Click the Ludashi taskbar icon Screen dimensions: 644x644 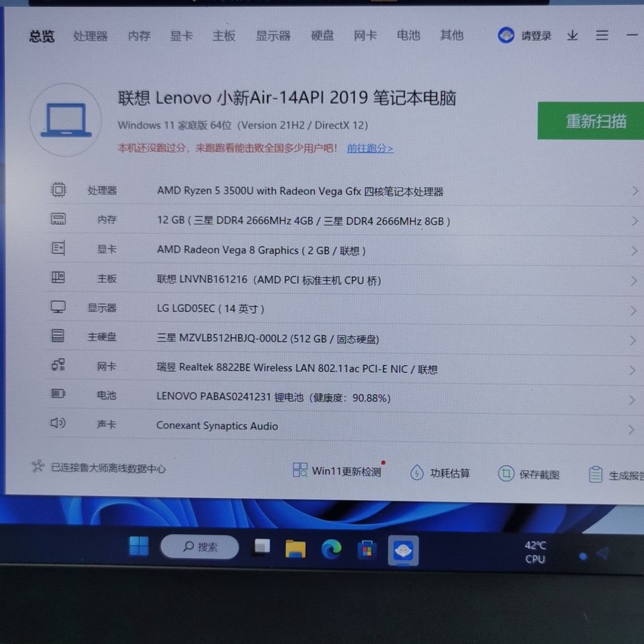(x=403, y=550)
